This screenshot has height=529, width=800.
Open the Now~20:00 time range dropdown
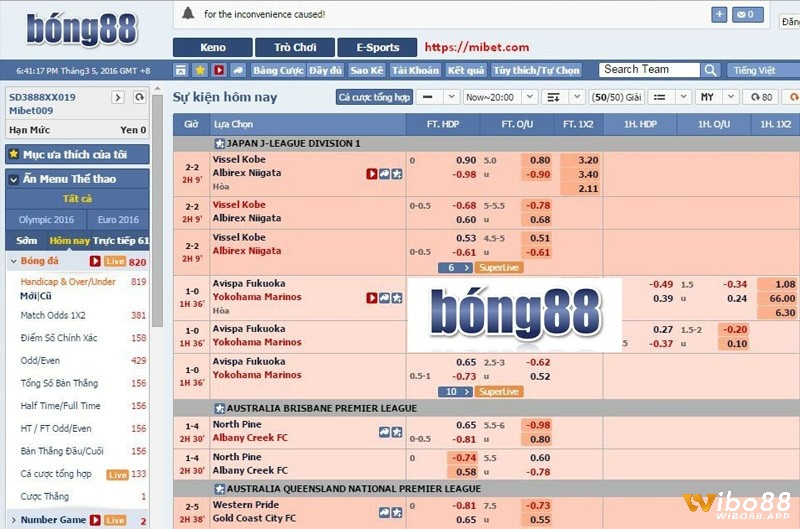coord(499,97)
